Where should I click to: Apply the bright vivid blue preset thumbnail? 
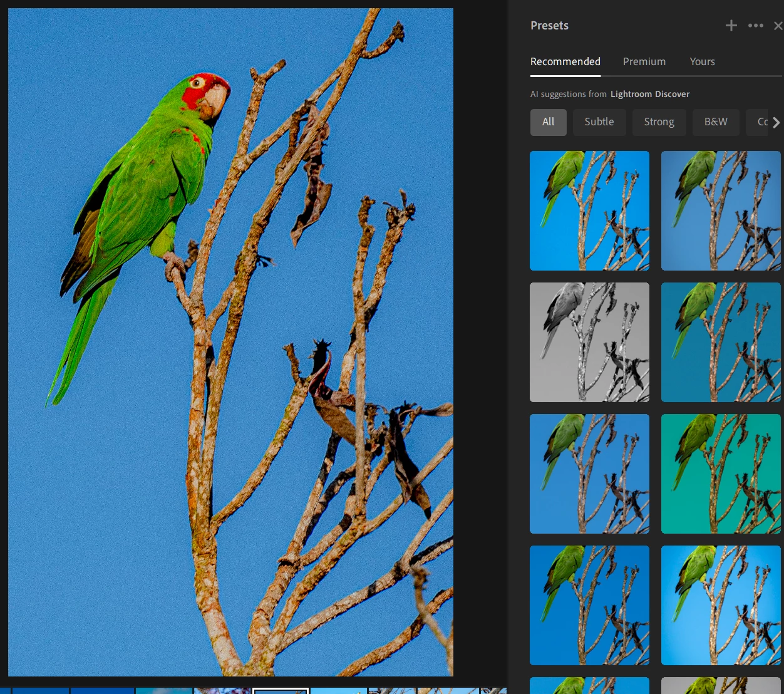(x=589, y=210)
